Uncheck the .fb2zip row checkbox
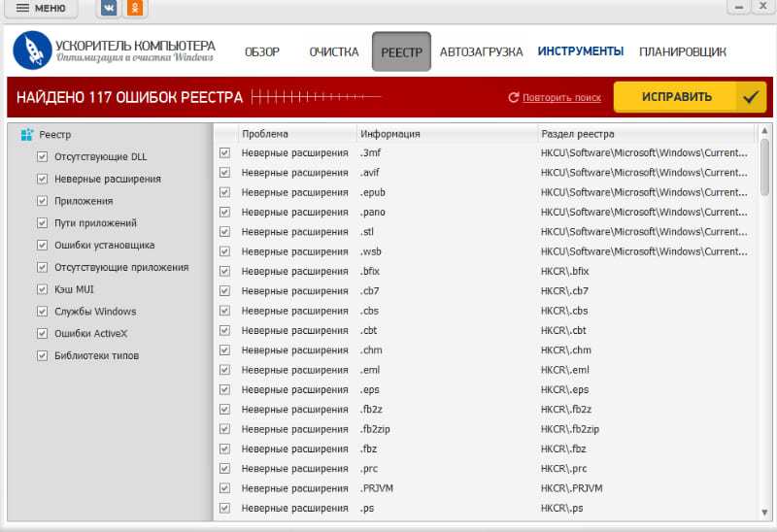The width and height of the screenshot is (777, 532). point(225,429)
